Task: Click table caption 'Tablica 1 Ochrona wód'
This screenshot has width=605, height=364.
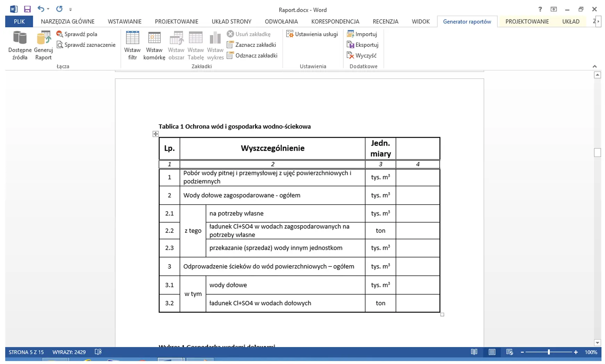Action: pyautogui.click(x=234, y=126)
